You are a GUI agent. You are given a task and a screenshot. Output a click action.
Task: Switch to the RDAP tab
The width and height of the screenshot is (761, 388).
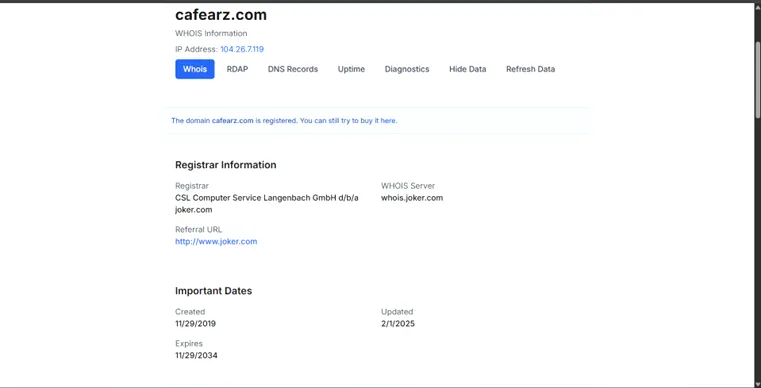coord(237,69)
